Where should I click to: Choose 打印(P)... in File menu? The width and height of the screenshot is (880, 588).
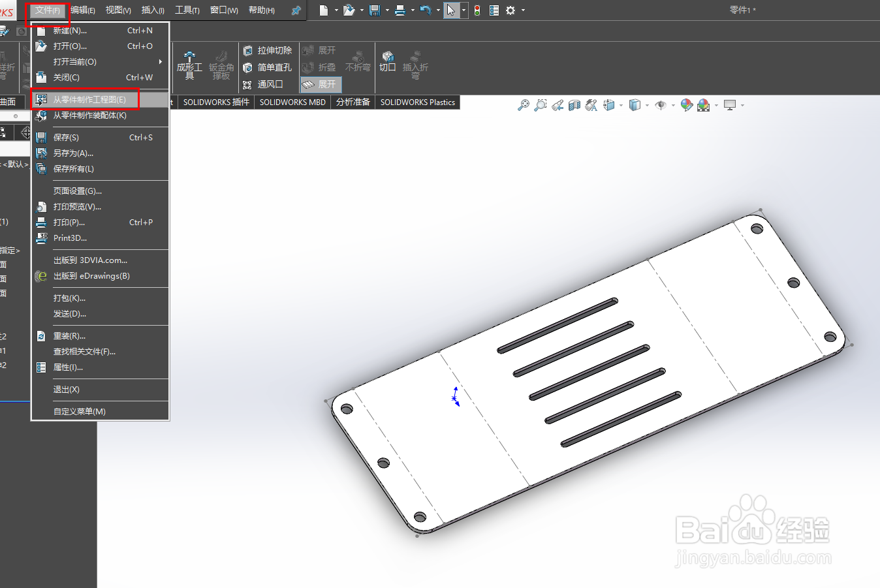[x=101, y=223]
